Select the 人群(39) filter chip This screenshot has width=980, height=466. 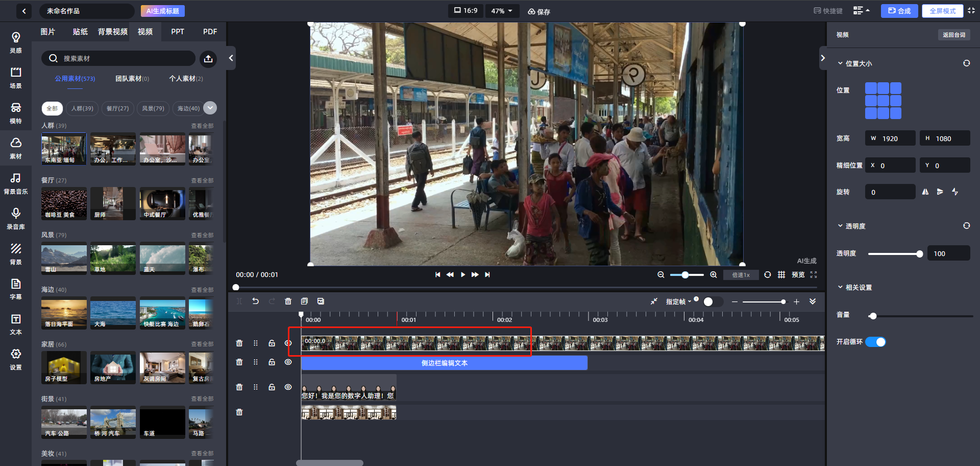[82, 108]
